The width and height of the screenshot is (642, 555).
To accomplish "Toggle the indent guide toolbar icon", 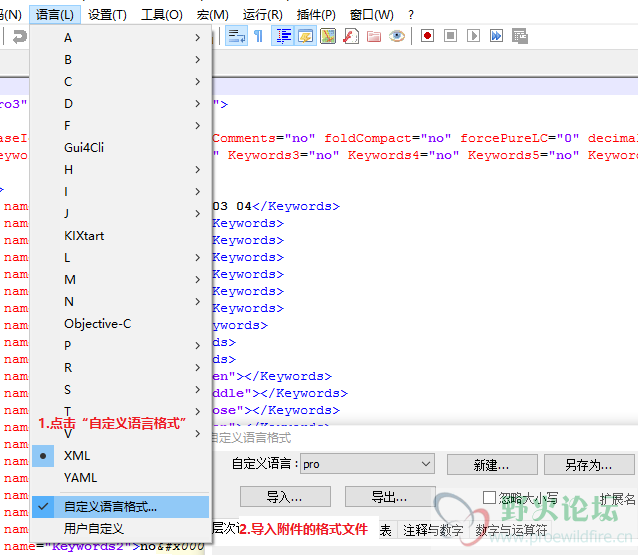I will point(283,36).
